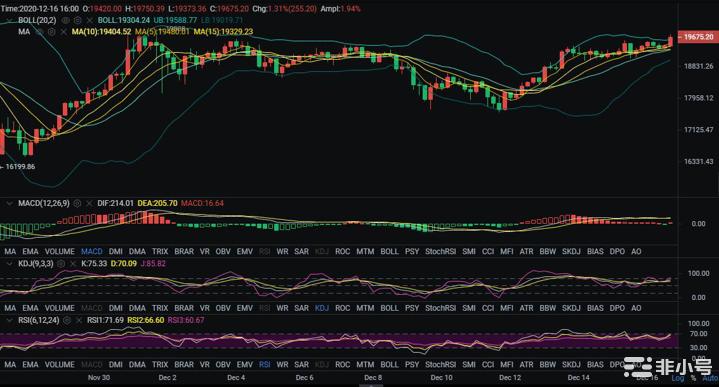Select OBV tab below the KDJ chart
Image resolution: width=719 pixels, height=387 pixels.
coord(223,308)
